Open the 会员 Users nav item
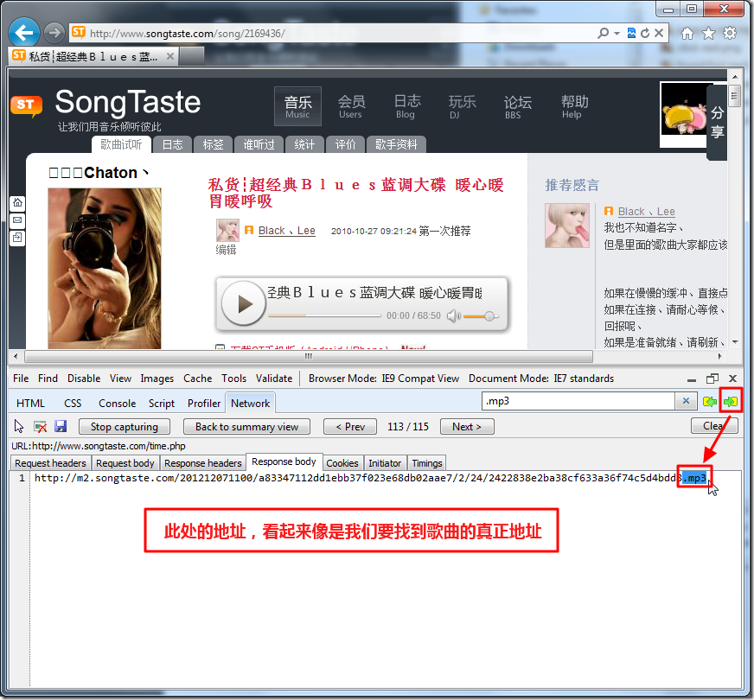 350,106
